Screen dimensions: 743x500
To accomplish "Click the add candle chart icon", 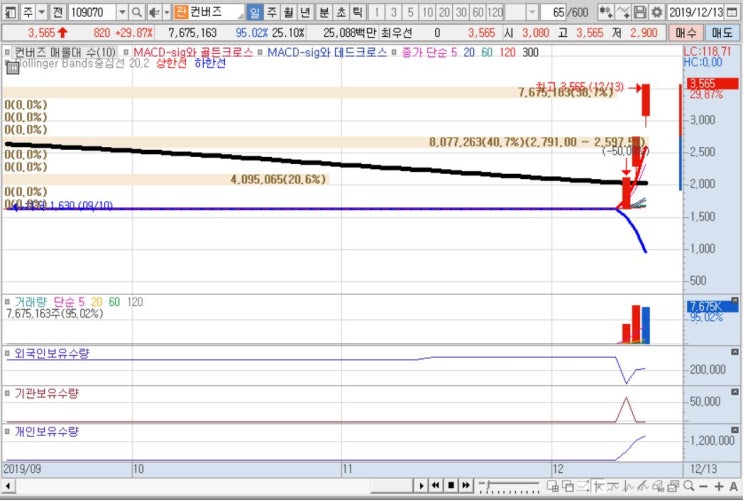I will coord(606,12).
